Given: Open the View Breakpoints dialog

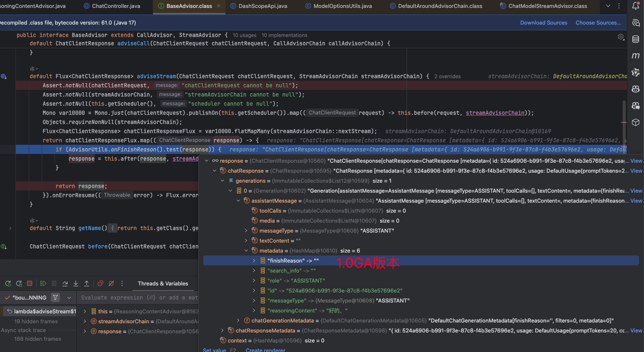Looking at the screenshot, I should pyautogui.click(x=100, y=283).
